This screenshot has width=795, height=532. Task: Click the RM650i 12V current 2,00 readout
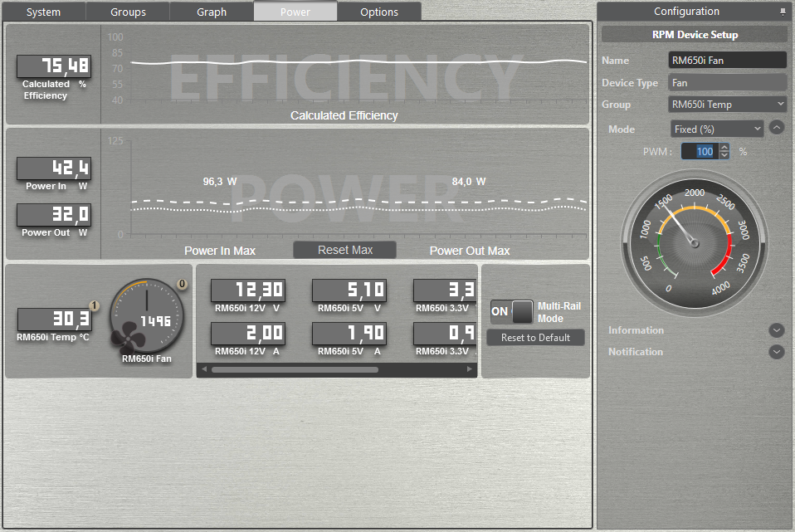[248, 333]
